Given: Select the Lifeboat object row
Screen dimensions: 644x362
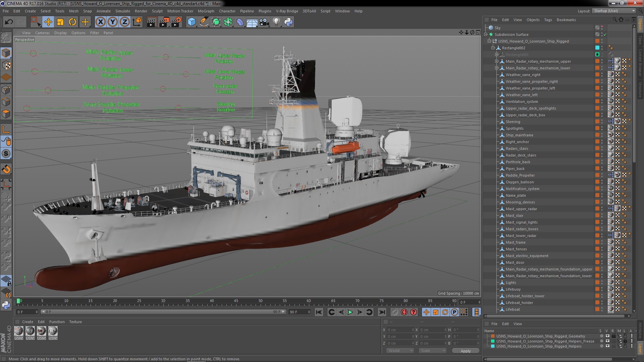Looking at the screenshot, I should pos(513,309).
